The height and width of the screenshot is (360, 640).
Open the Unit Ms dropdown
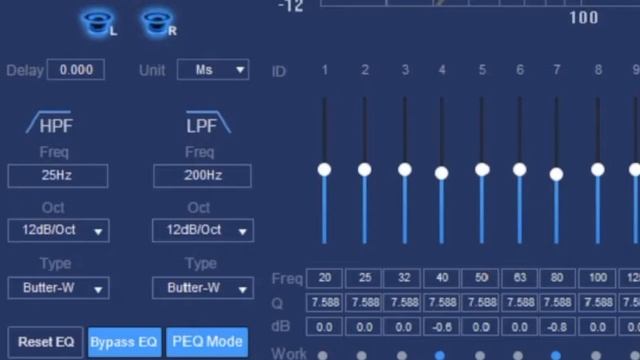[213, 69]
